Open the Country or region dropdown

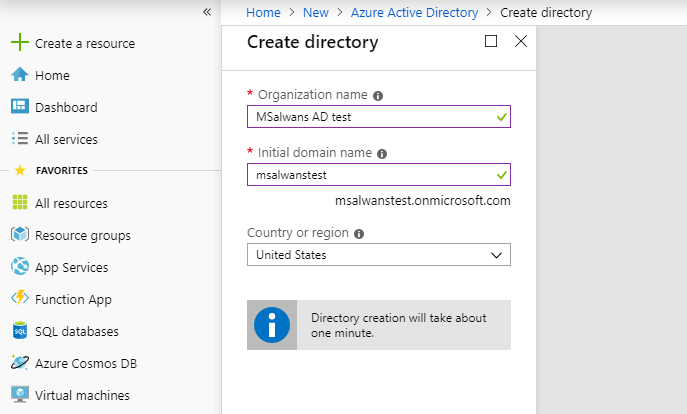[x=379, y=255]
